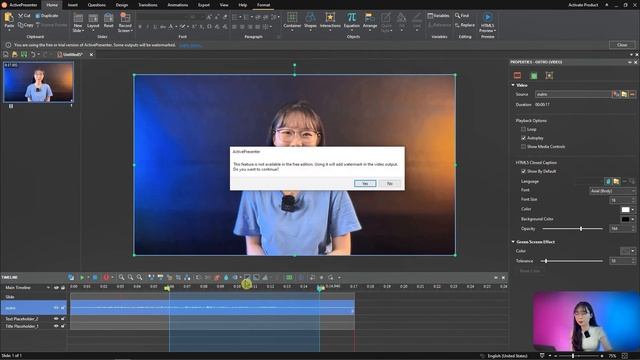Select the slide 1 thumbnail

pos(38,82)
